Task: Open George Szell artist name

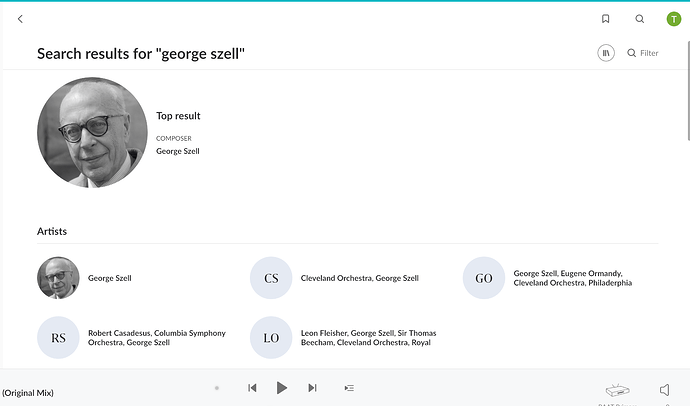Action: pos(110,278)
